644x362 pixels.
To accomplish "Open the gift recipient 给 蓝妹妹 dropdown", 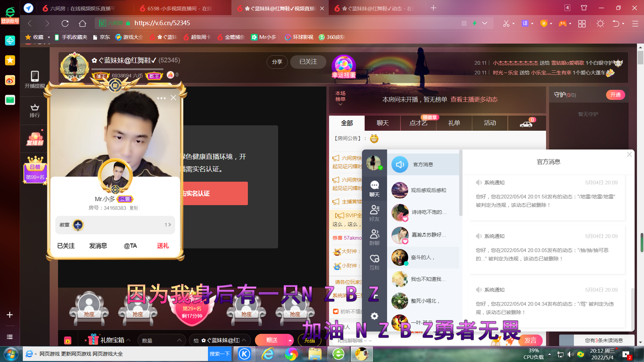I will (220, 340).
